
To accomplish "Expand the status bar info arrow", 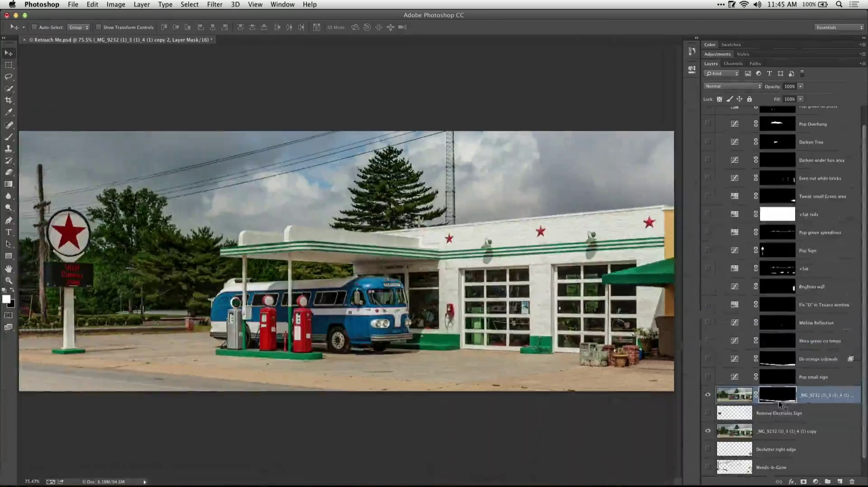I will (145, 482).
